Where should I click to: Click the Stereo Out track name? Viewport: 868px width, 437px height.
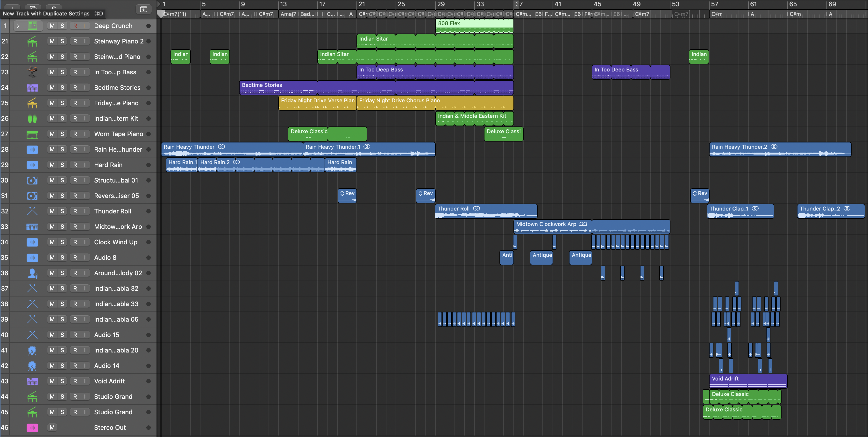(110, 428)
